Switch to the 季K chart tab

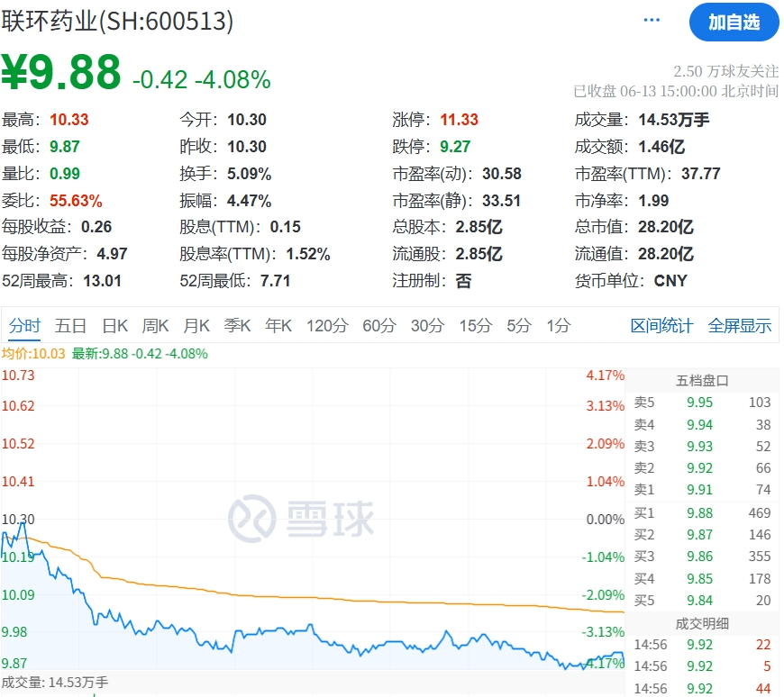point(238,326)
